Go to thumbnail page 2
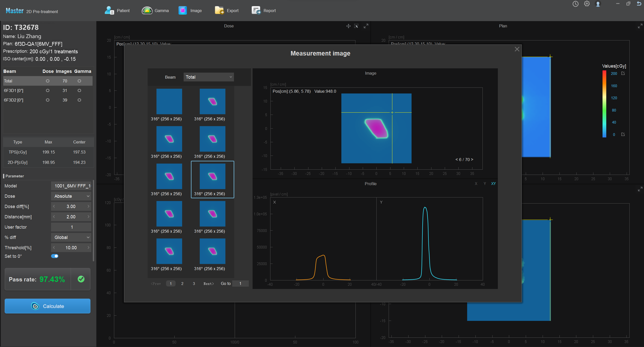Viewport: 644px width, 347px height. (x=182, y=283)
